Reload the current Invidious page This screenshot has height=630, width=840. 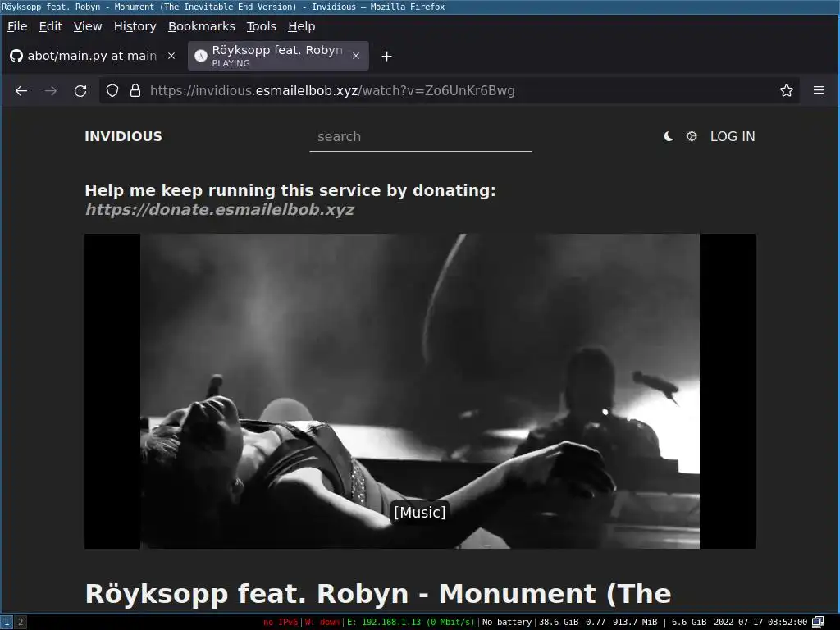(80, 91)
